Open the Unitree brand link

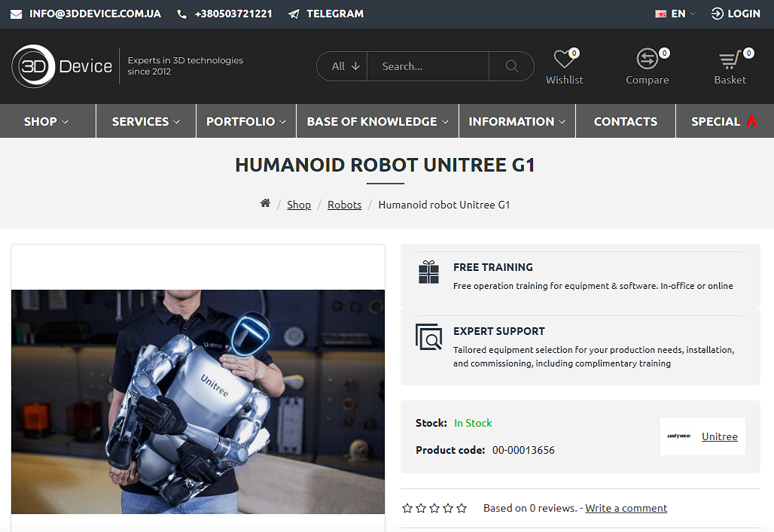coord(720,436)
